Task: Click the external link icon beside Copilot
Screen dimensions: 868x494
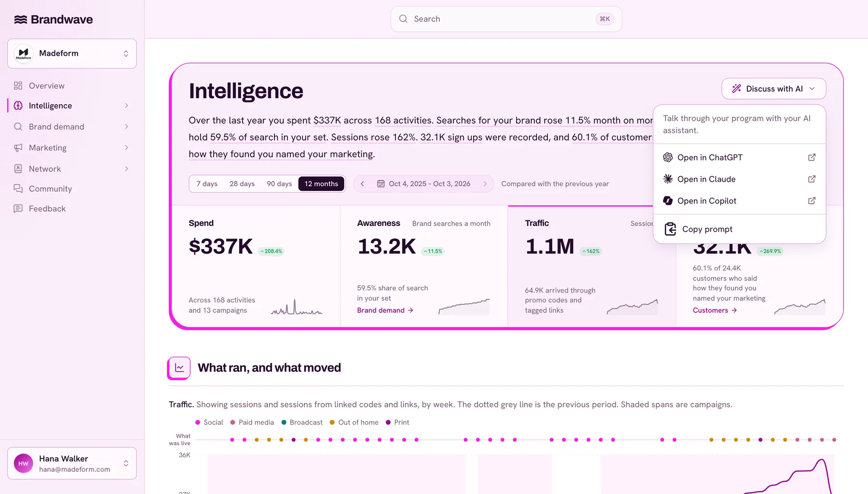Action: 812,201
